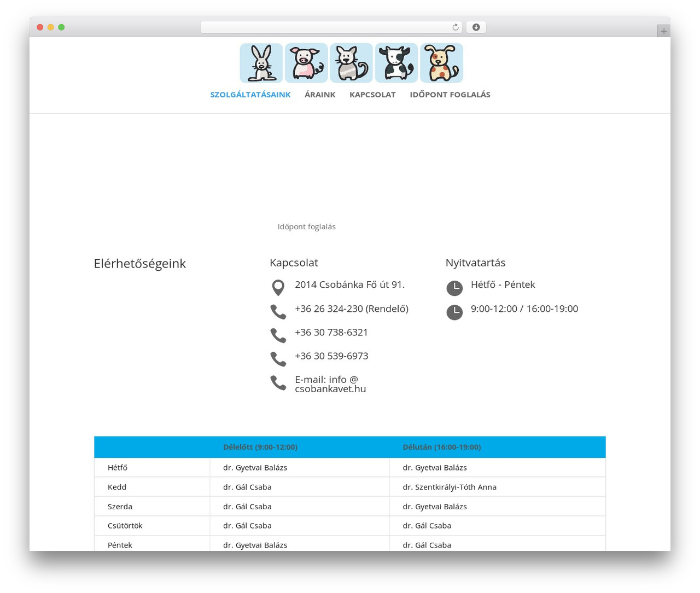The height and width of the screenshot is (593, 700).
Task: Click the dog animal icon
Action: (x=441, y=63)
